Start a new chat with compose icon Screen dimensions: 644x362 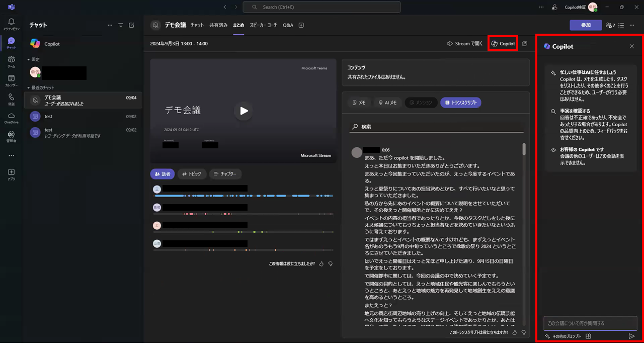click(132, 25)
